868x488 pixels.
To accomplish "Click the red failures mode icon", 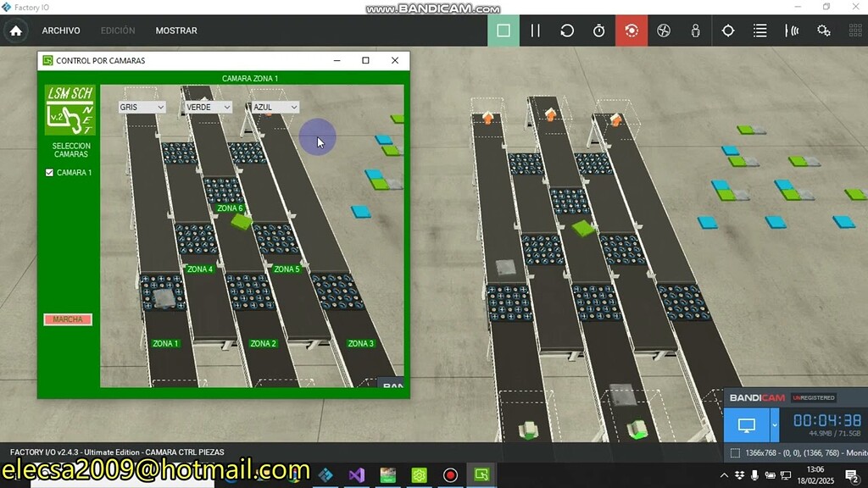I will coord(631,30).
